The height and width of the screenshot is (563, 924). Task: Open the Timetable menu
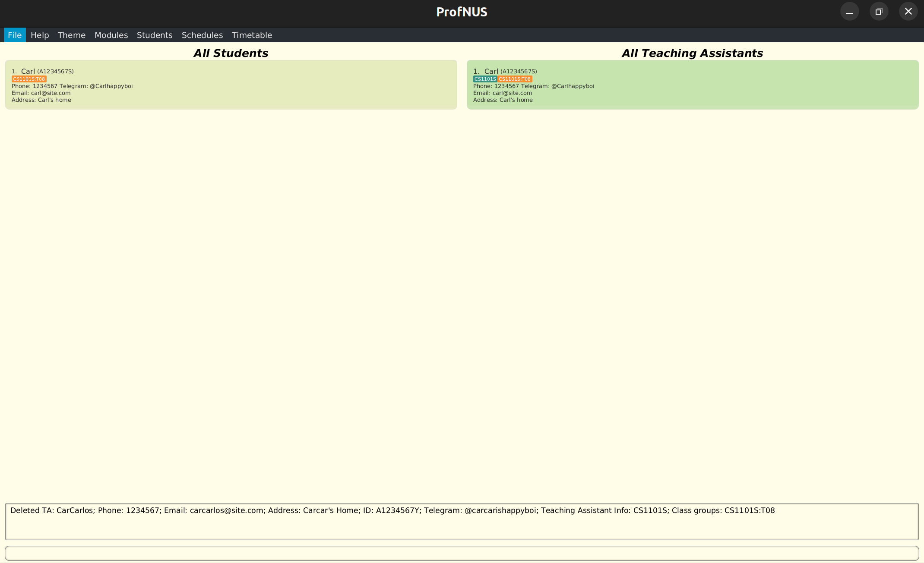(252, 35)
